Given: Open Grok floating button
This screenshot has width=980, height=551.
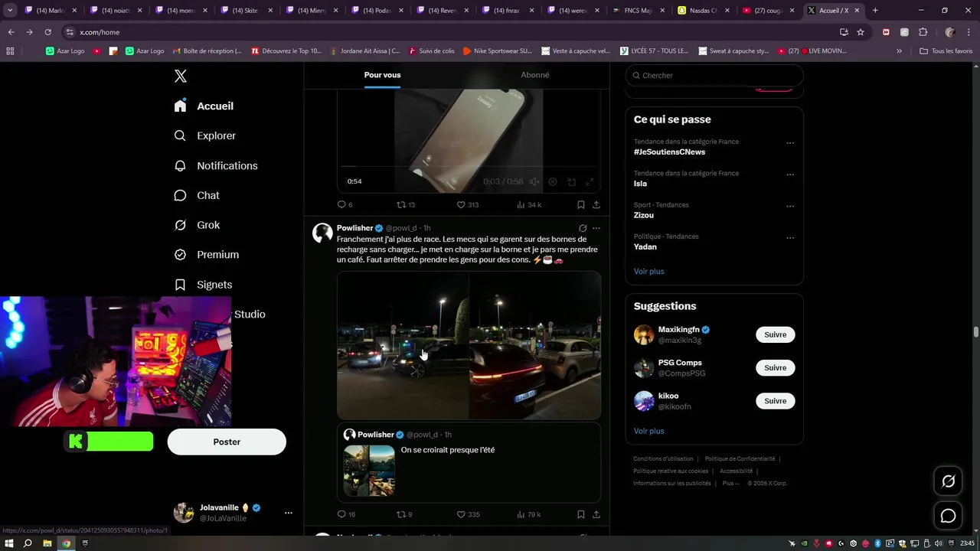Looking at the screenshot, I should [948, 481].
